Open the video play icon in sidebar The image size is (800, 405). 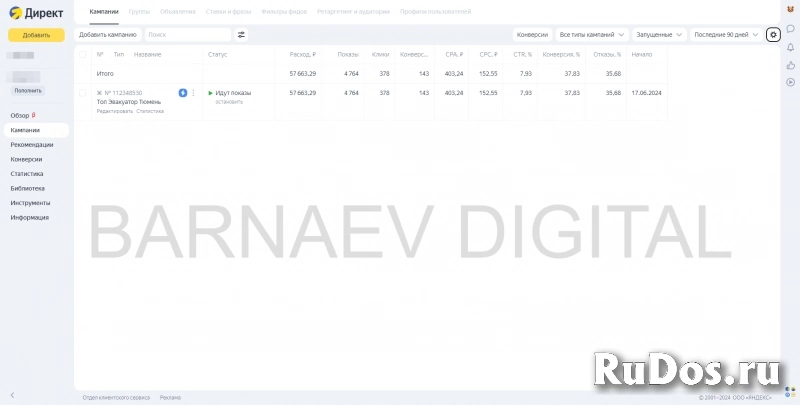[x=790, y=82]
